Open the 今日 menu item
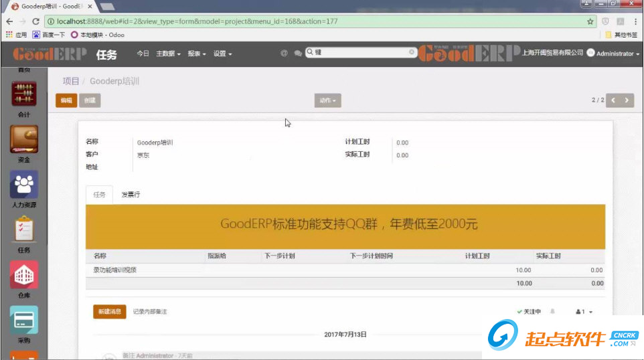This screenshot has width=644, height=360. [143, 54]
